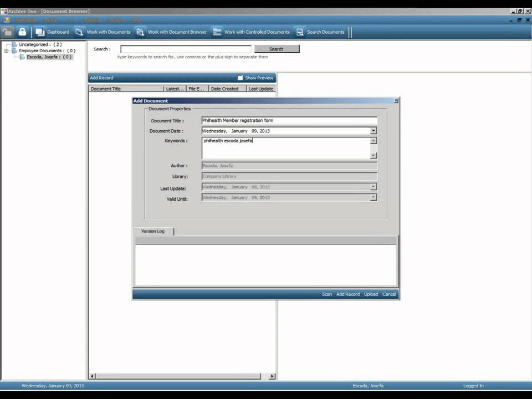Screen dimensions: 532x399
Task: Select the Uncategorized tree node
Action: 40,44
